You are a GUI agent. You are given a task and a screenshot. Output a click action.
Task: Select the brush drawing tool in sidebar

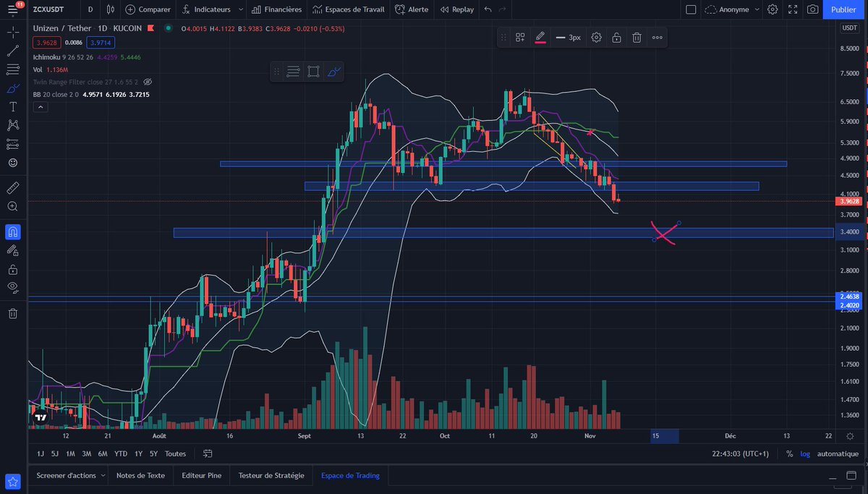click(x=13, y=88)
